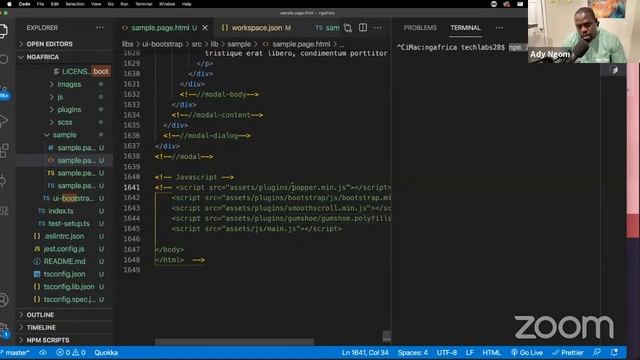Click the notifications bell in status bar

click(x=614, y=352)
